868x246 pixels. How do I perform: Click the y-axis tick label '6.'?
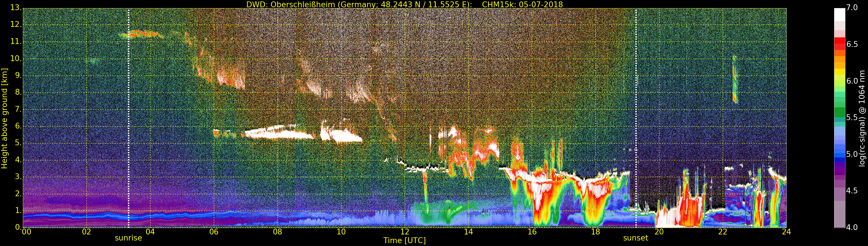[18, 126]
